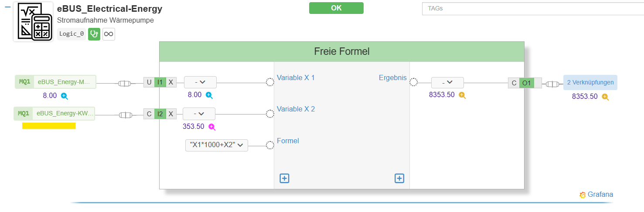Click the calculator formula module icon
Image resolution: width=644 pixels, height=212 pixels.
[33, 22]
